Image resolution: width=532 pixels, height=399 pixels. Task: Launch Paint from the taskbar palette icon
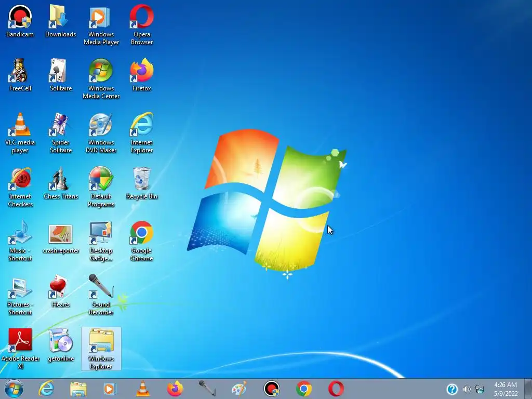click(239, 389)
